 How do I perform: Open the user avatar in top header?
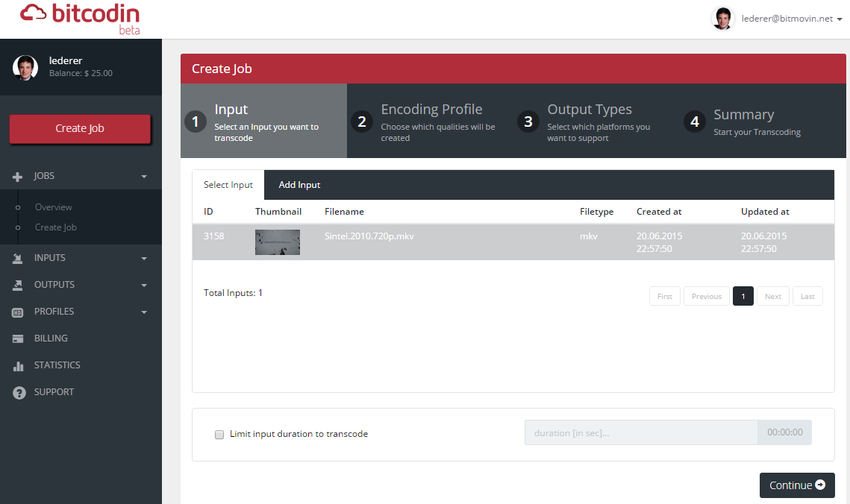[x=722, y=19]
